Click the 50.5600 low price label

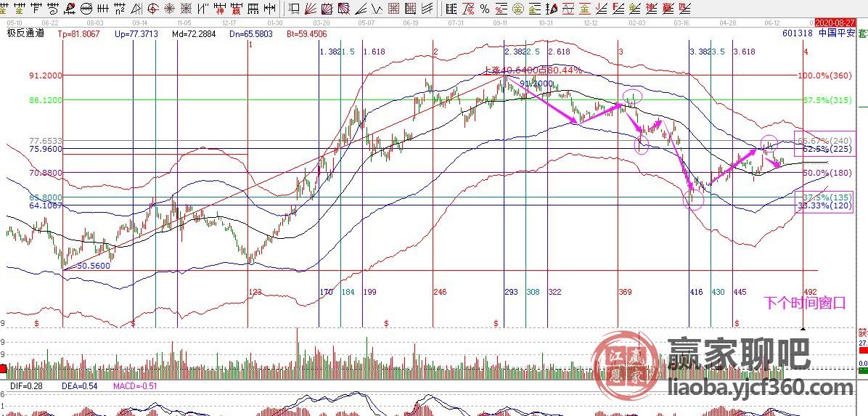point(93,266)
